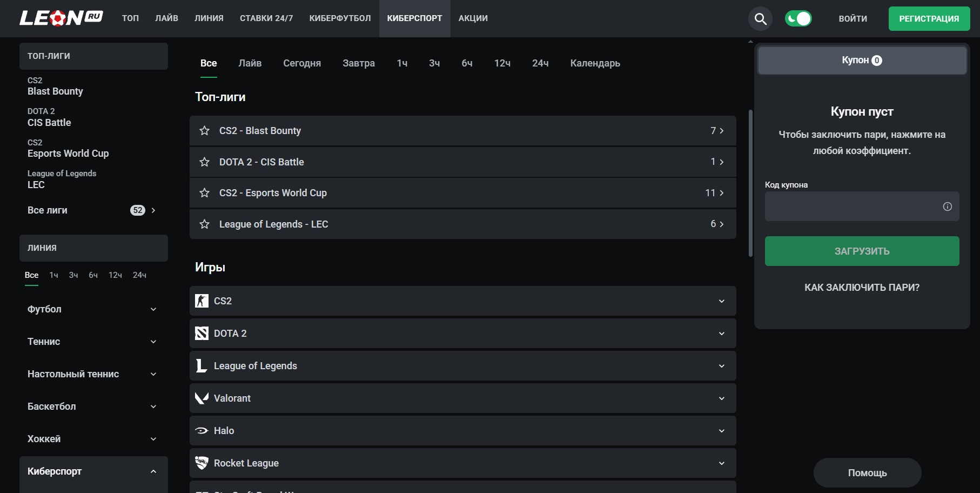980x493 pixels.
Task: Favorite DOTA 2 - CIS Battle with star
Action: tap(204, 162)
